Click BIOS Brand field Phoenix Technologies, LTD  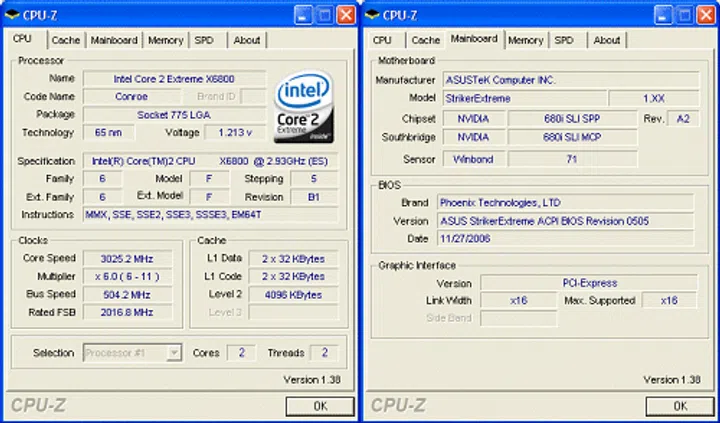point(565,203)
